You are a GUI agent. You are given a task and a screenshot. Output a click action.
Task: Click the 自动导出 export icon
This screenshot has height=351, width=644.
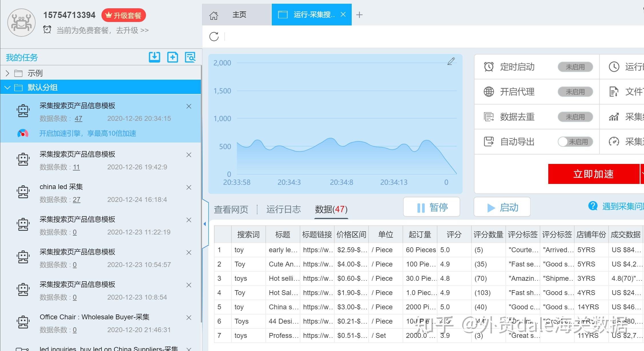coord(489,142)
